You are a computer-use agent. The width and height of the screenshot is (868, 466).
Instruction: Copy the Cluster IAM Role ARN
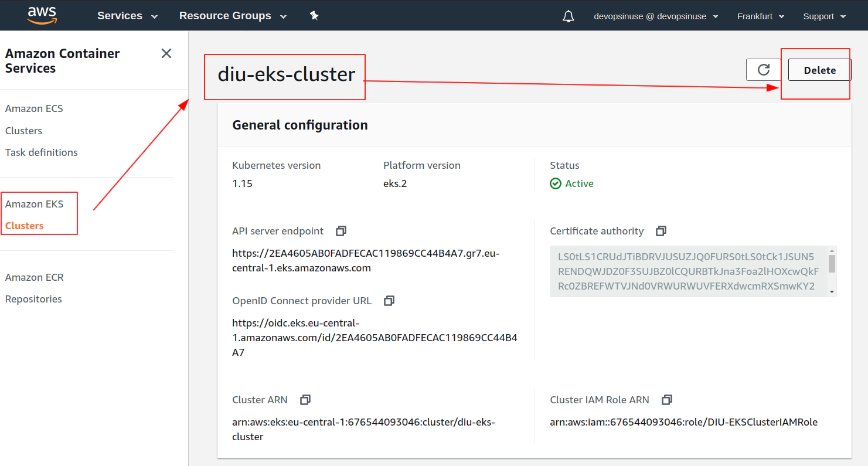coord(666,400)
